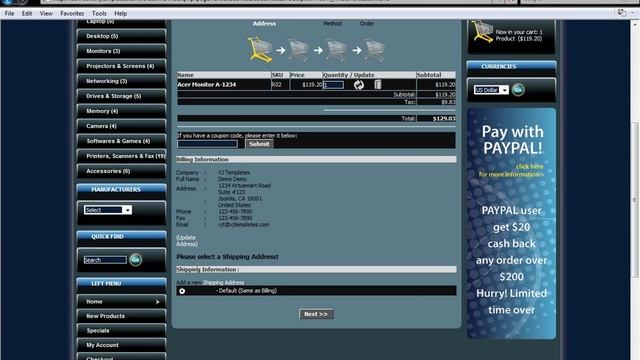Open the Desktop (5) category

121,36
